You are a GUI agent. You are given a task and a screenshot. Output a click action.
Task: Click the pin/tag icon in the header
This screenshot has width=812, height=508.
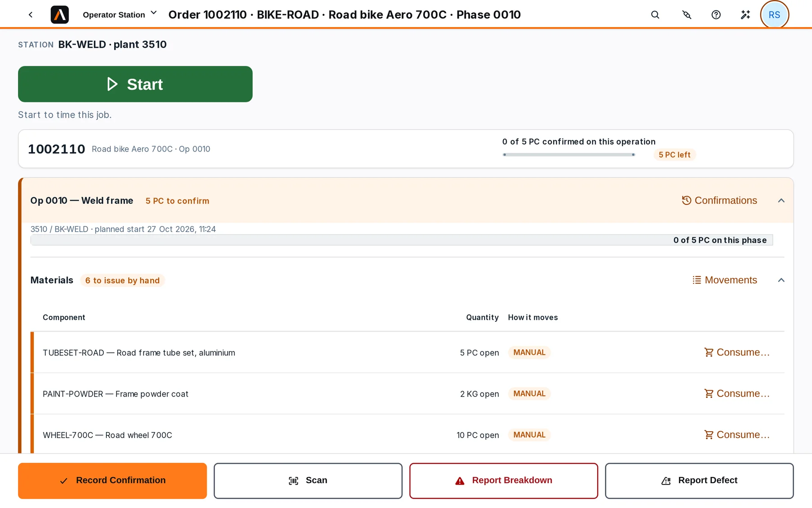click(x=687, y=15)
